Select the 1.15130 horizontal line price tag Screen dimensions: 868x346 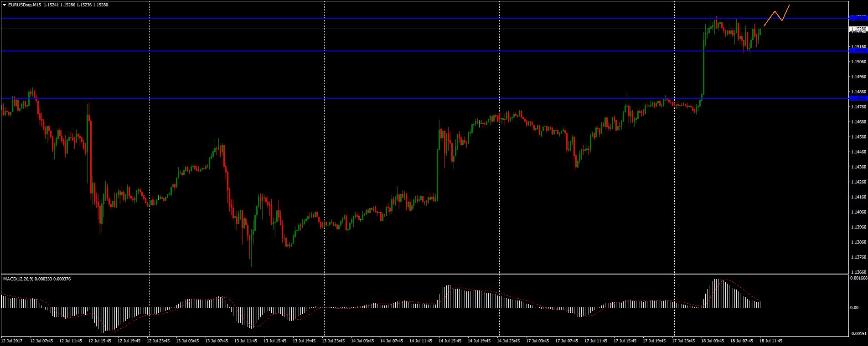858,51
